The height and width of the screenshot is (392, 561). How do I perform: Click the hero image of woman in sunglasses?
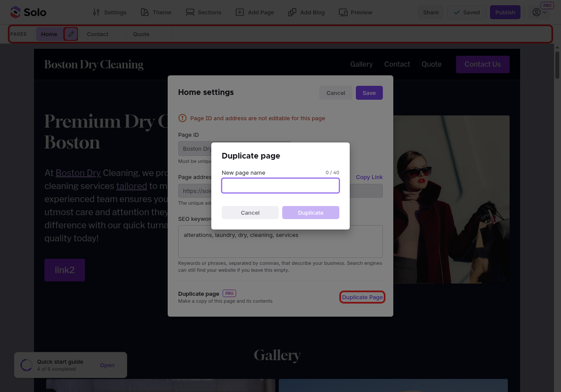click(451, 199)
